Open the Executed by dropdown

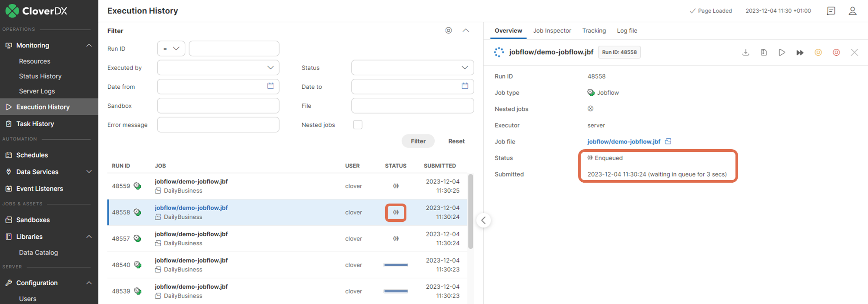click(218, 68)
